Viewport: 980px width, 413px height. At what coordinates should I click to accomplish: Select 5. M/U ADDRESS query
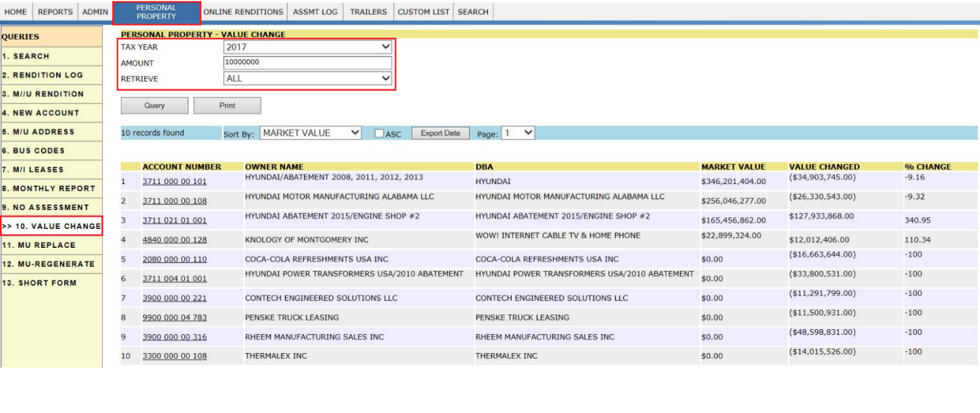tap(51, 132)
